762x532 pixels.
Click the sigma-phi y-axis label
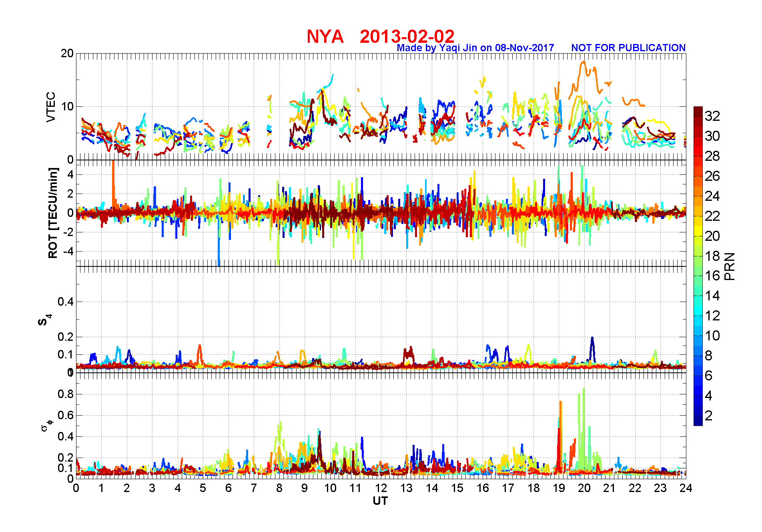46,425
